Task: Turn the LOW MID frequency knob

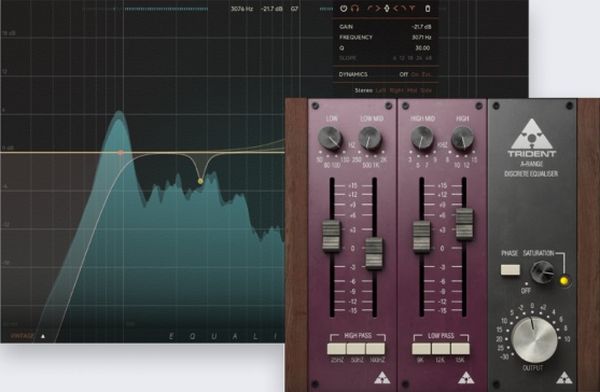Action: 370,139
